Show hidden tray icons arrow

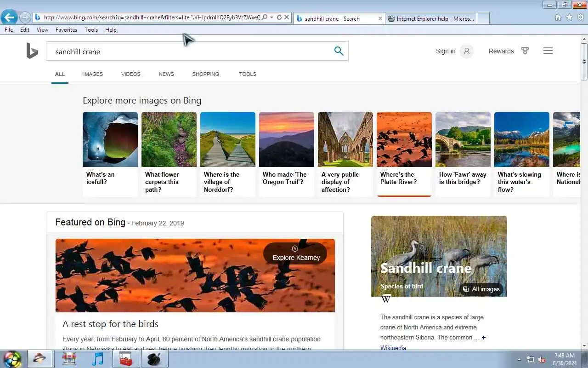[x=519, y=359]
